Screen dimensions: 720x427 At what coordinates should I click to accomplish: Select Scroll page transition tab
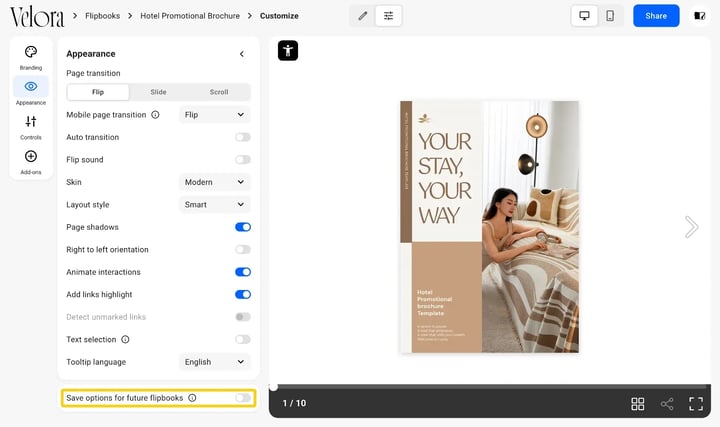tap(219, 92)
